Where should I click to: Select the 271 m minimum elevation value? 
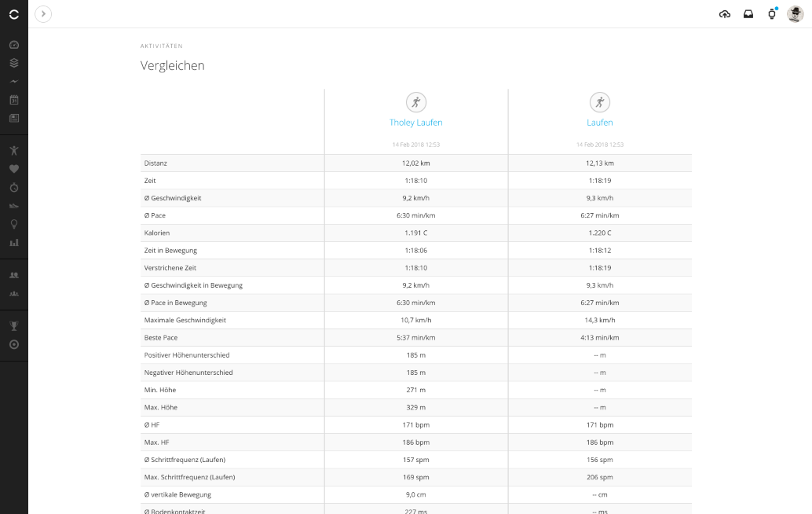pos(416,390)
